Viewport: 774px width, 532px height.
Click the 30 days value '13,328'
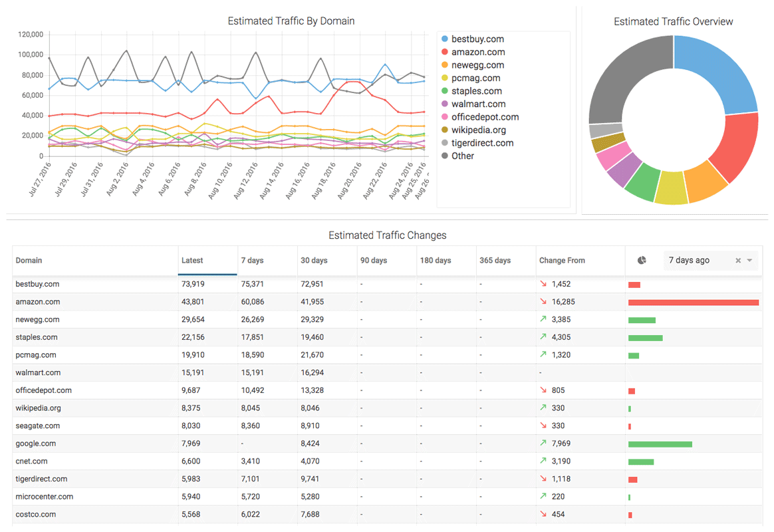tap(313, 390)
